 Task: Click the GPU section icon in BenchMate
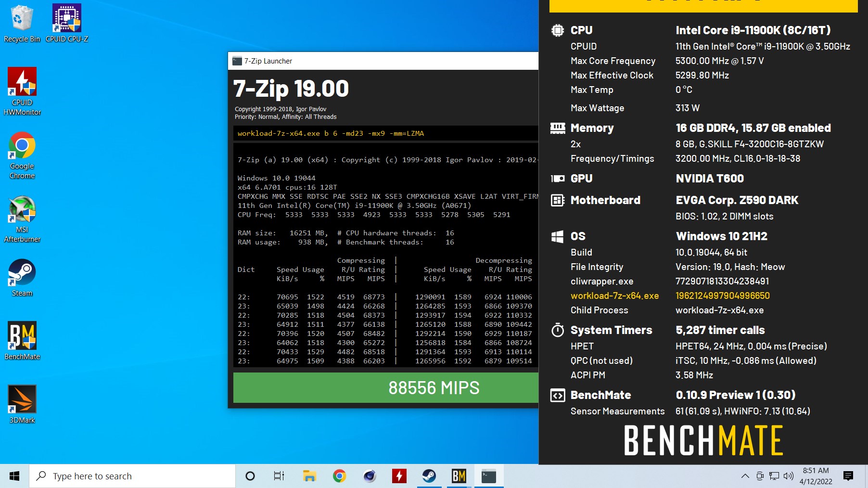(557, 179)
